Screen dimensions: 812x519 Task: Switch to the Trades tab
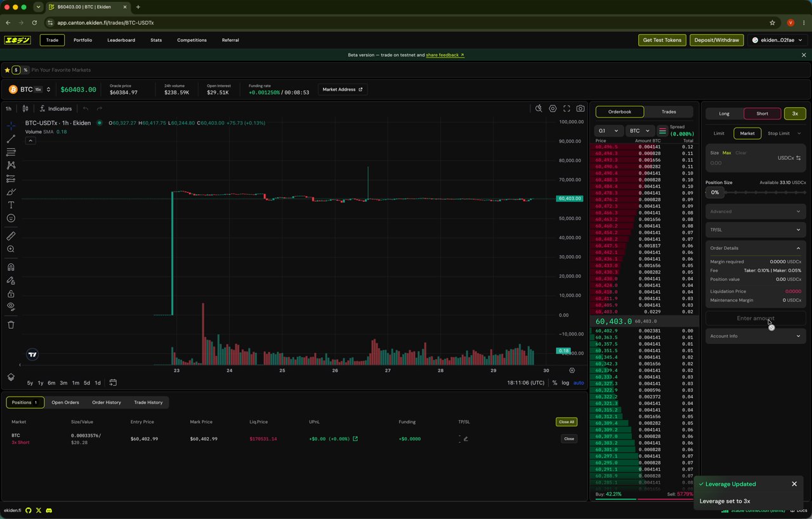(669, 112)
